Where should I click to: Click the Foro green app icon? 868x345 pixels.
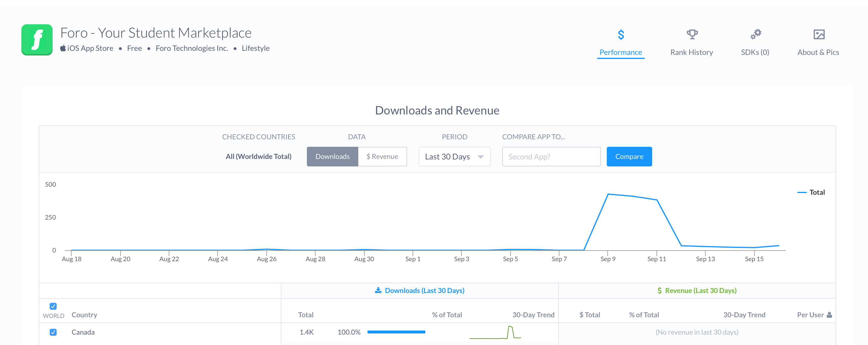(x=37, y=40)
